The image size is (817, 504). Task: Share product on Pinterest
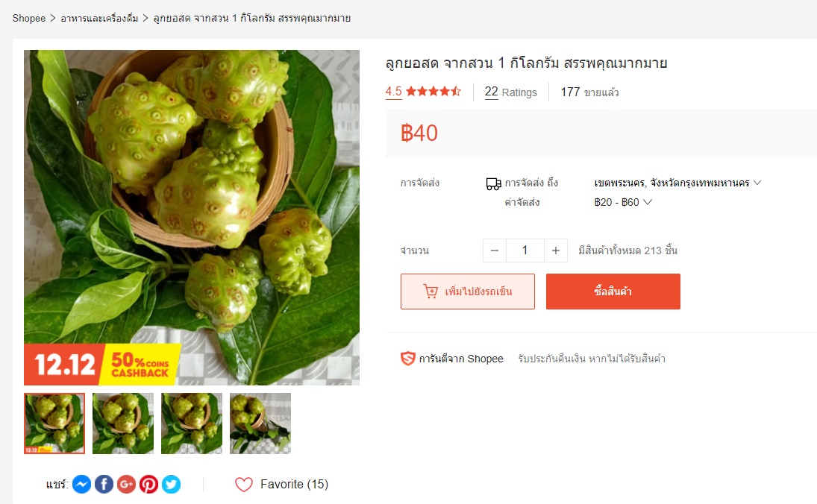tap(148, 484)
